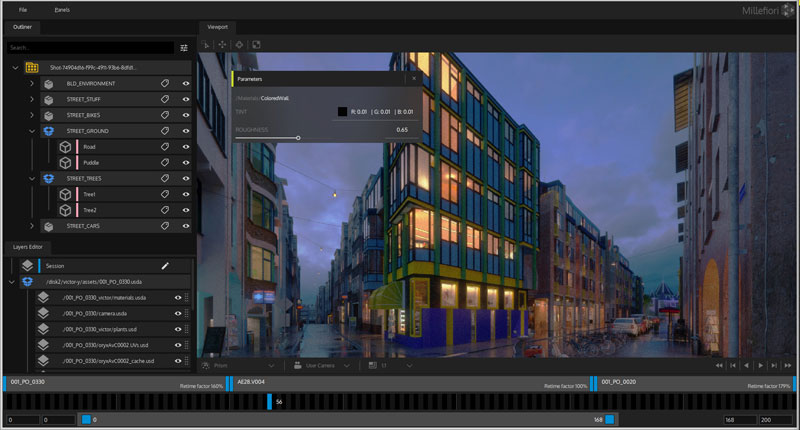
Task: Expand the STREET_CARS group
Action: pos(32,226)
